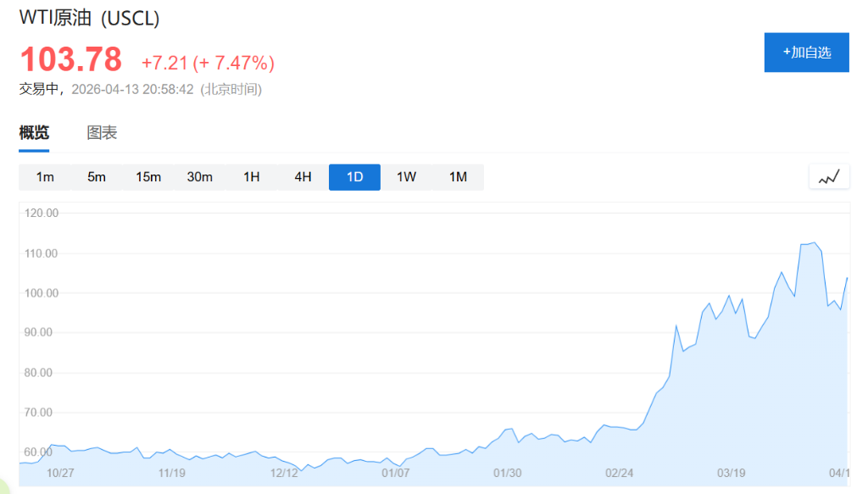The image size is (868, 494).
Task: Click the chart peak near 112
Action: point(814,243)
